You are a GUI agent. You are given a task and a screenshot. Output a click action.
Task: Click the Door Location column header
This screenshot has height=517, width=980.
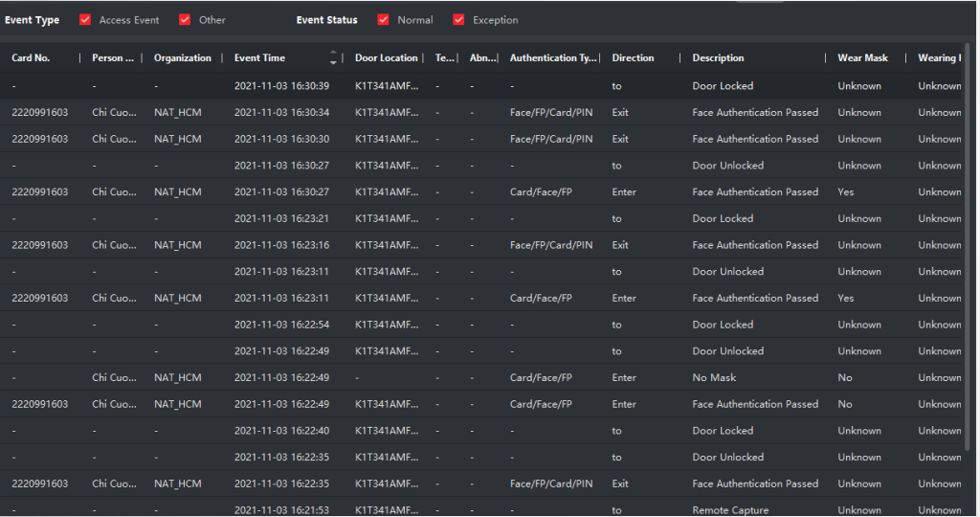(x=386, y=58)
